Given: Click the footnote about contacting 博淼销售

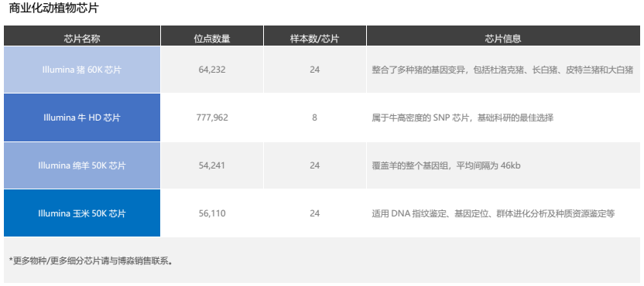Looking at the screenshot, I should tap(90, 261).
